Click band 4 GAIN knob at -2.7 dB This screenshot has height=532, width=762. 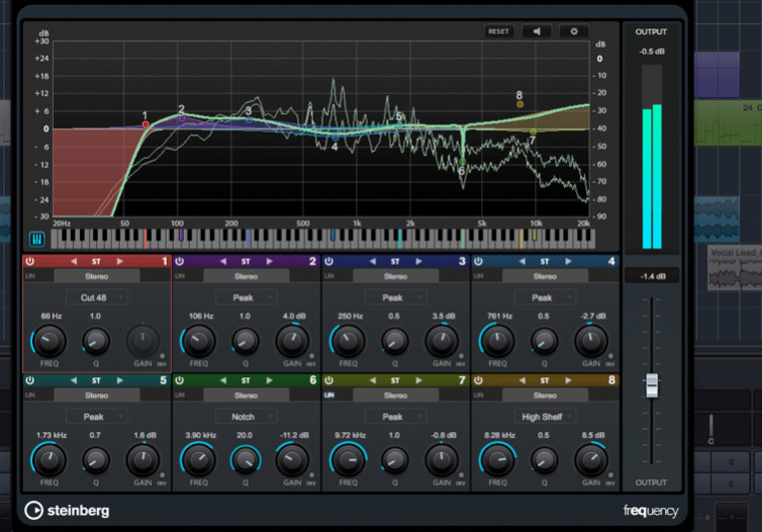[x=591, y=340]
